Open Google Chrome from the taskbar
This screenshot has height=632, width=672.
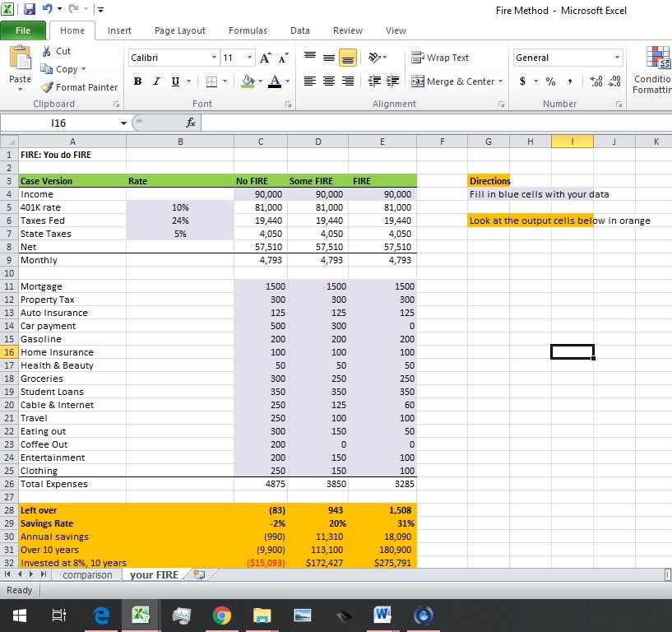[x=221, y=615]
